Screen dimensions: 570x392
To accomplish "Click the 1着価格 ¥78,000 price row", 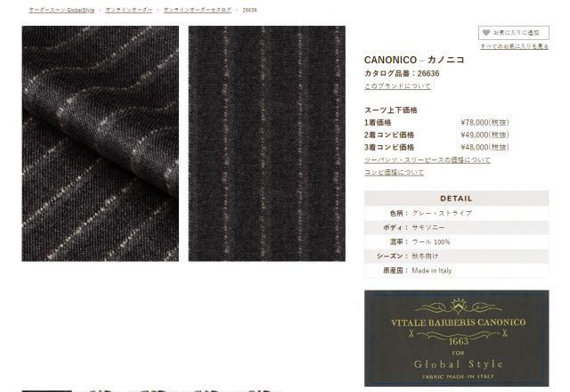I will pyautogui.click(x=437, y=123).
